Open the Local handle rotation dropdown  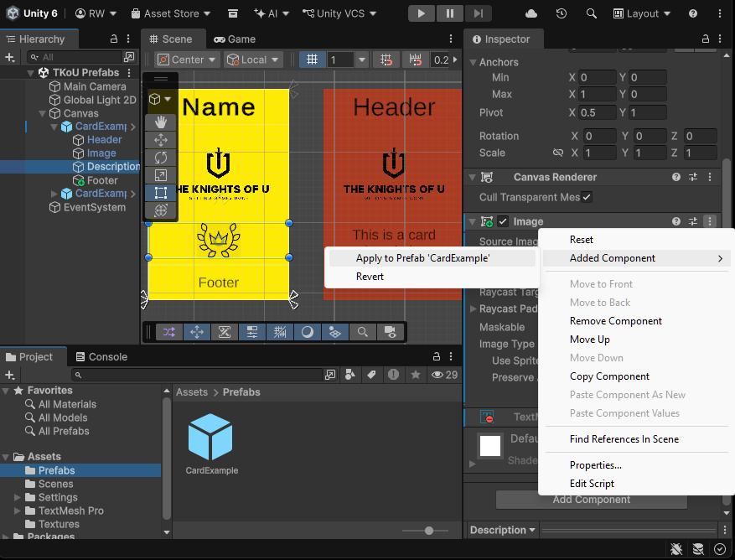point(252,60)
